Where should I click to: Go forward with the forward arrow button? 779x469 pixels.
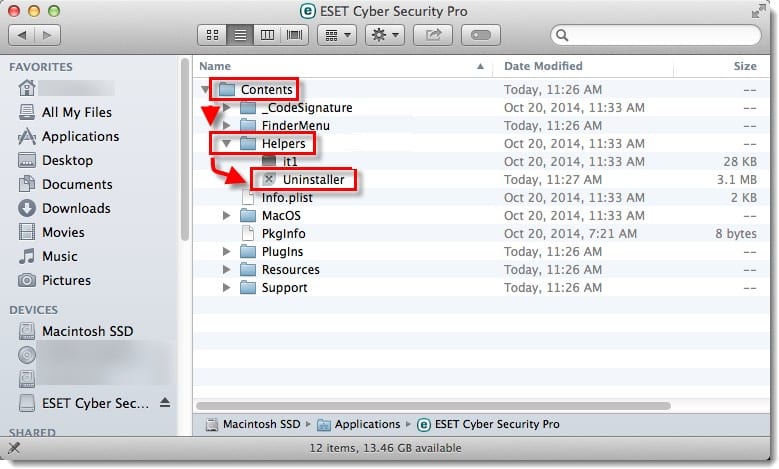pyautogui.click(x=48, y=35)
